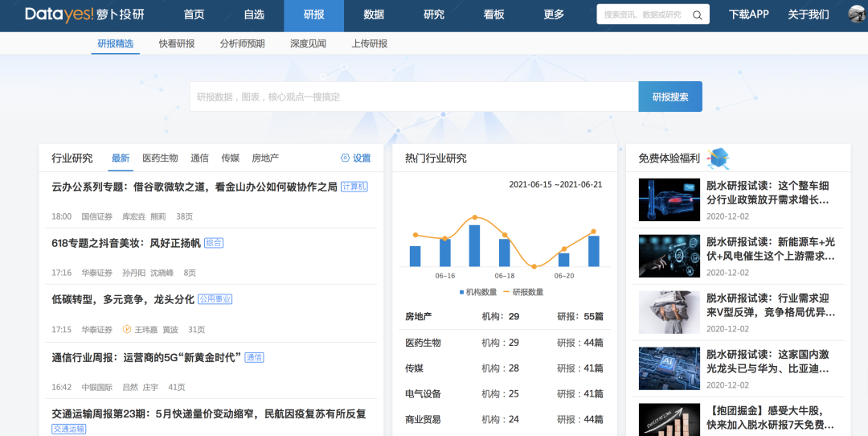Click the Datayes logo
868x436 pixels.
pyautogui.click(x=84, y=15)
